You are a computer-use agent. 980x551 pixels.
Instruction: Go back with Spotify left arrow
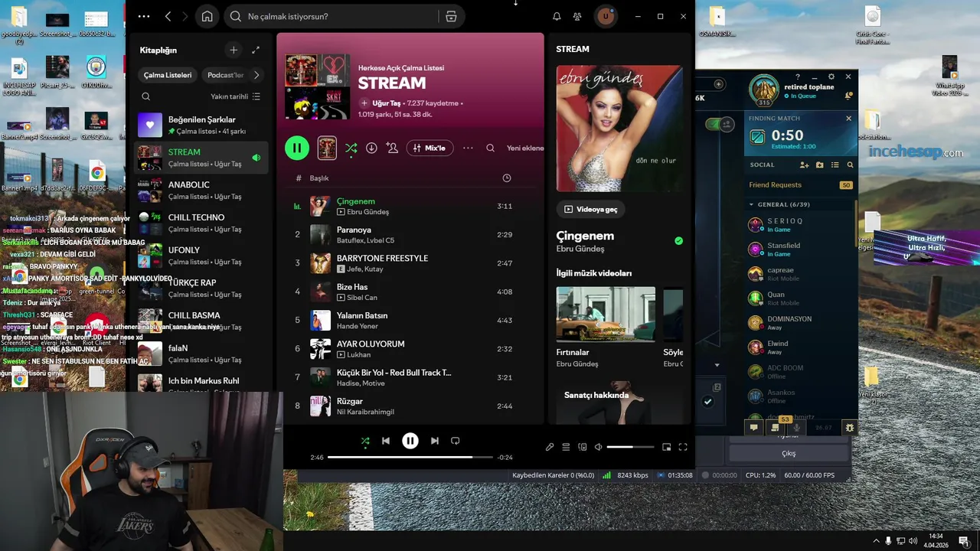point(168,16)
